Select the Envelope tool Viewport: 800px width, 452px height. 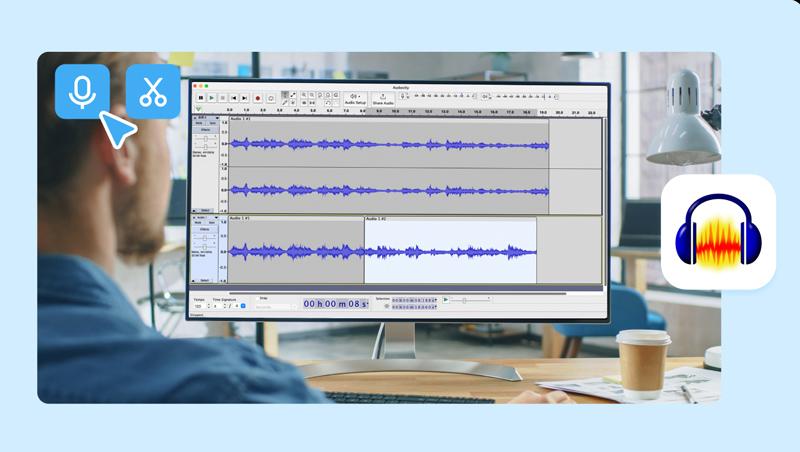293,95
